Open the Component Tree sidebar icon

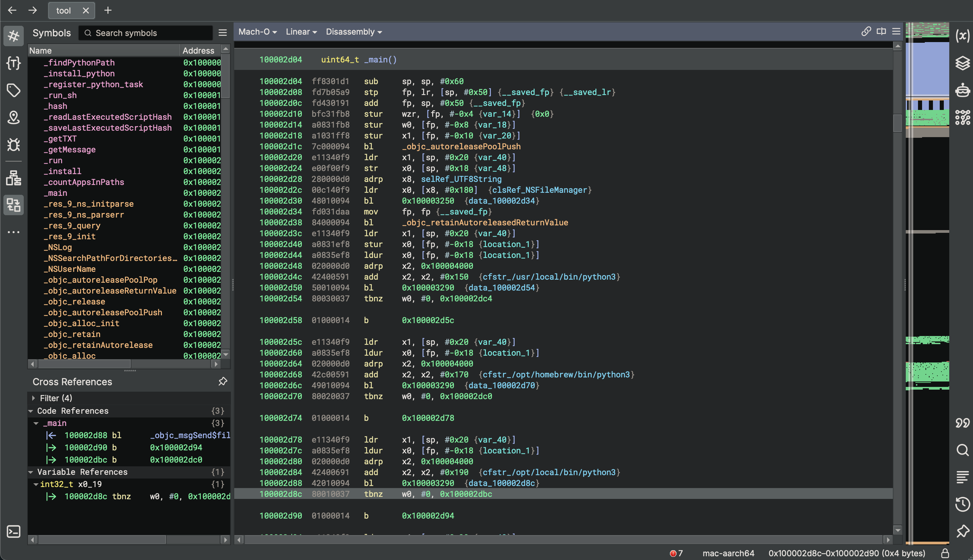tap(14, 178)
